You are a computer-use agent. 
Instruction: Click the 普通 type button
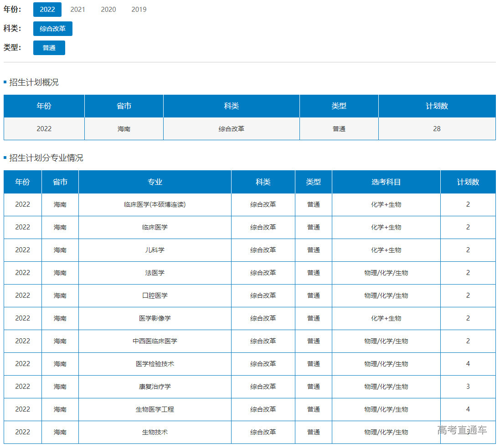pos(49,48)
